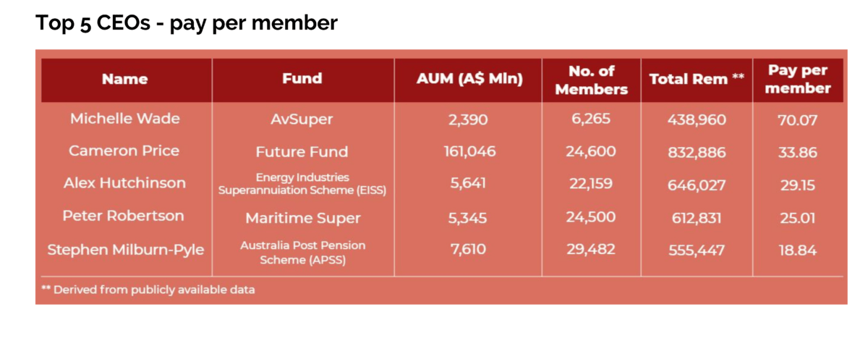
Task: Click the Name column header
Action: (x=124, y=80)
